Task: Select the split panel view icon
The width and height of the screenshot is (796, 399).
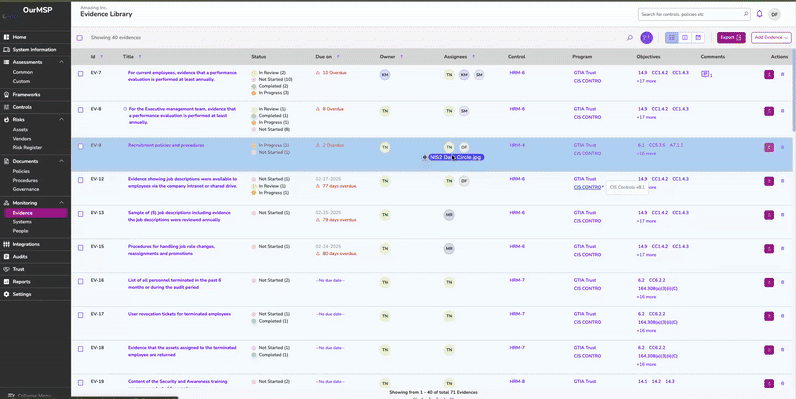Action: [685, 38]
